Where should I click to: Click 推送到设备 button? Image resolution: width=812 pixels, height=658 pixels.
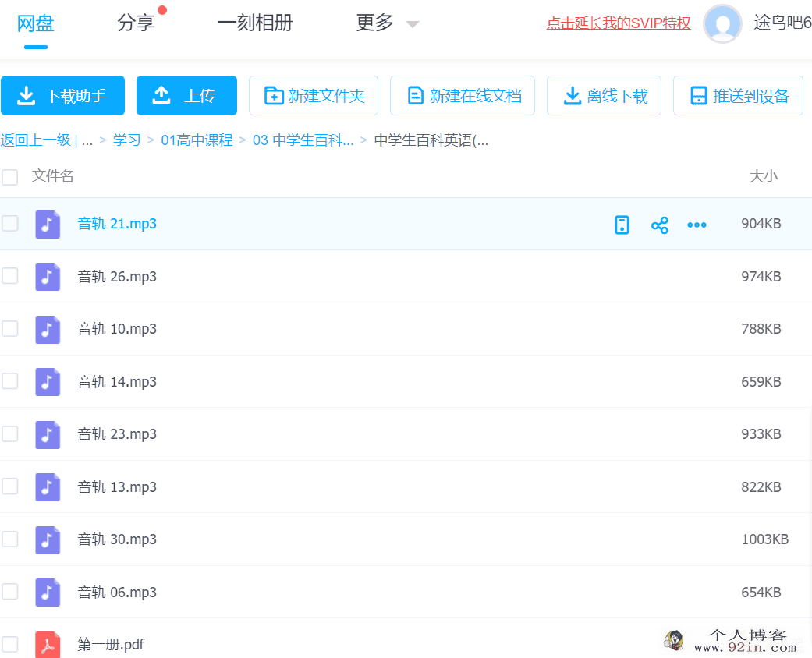[x=738, y=96]
